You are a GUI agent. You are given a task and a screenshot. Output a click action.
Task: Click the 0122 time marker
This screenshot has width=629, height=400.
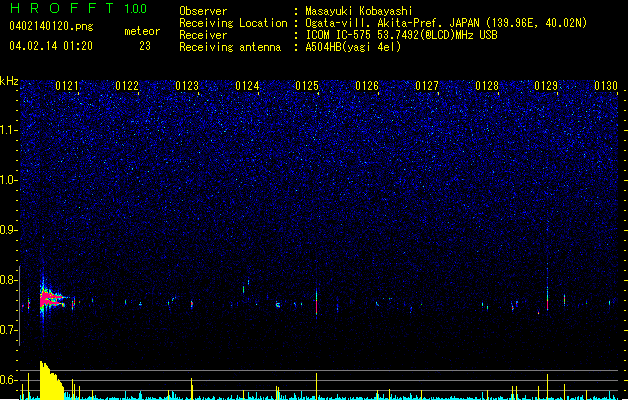point(127,86)
